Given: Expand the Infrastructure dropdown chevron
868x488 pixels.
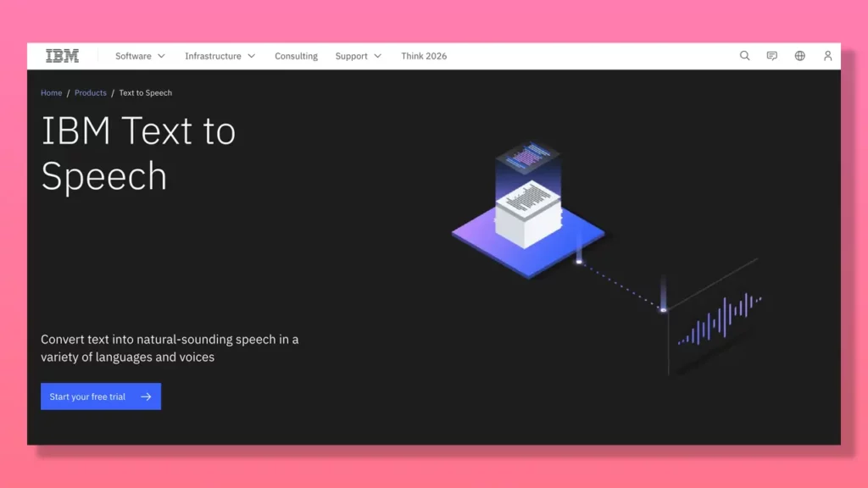Looking at the screenshot, I should pos(252,56).
